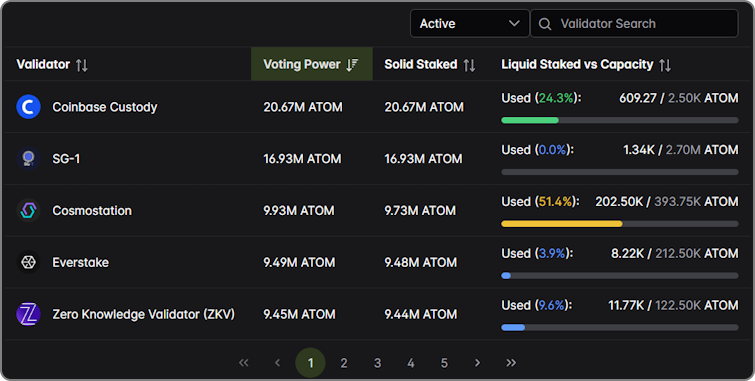Open the Everstake validator name

coord(80,263)
